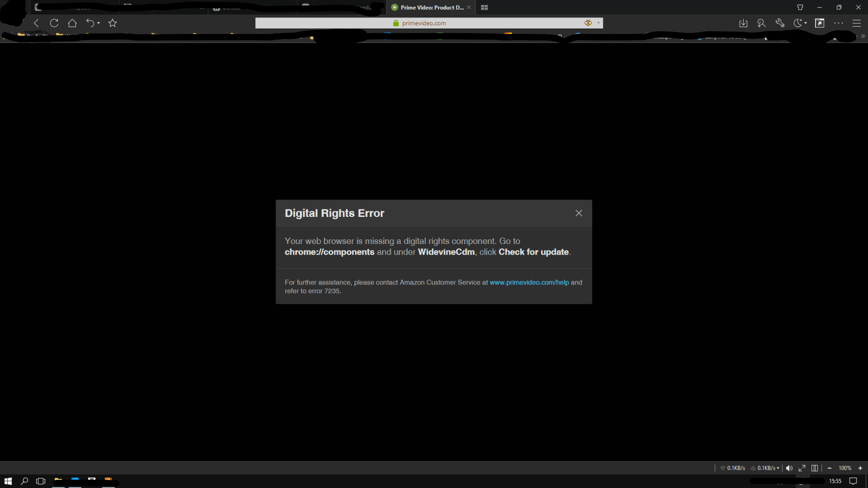Open the Windows Start menu
The width and height of the screenshot is (868, 488).
point(8,481)
